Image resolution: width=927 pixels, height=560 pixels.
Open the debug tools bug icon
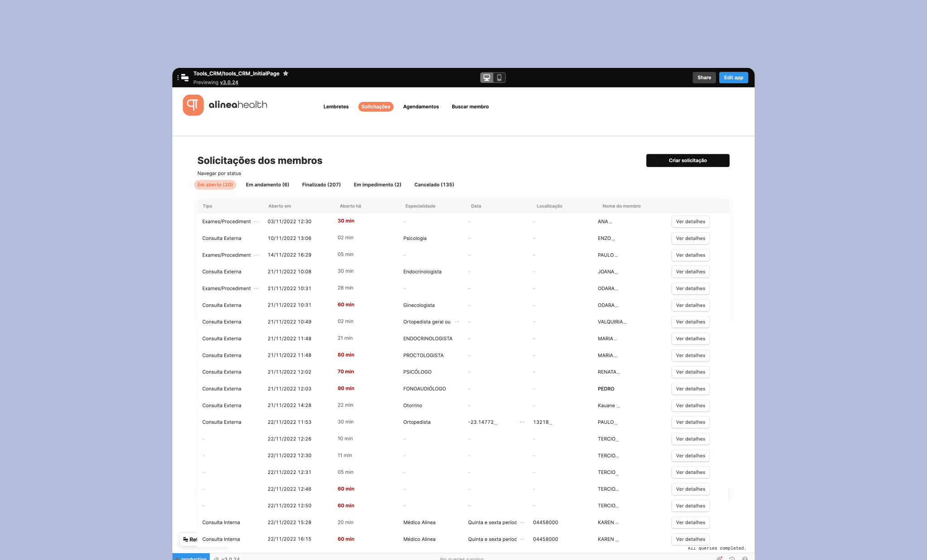click(719, 558)
